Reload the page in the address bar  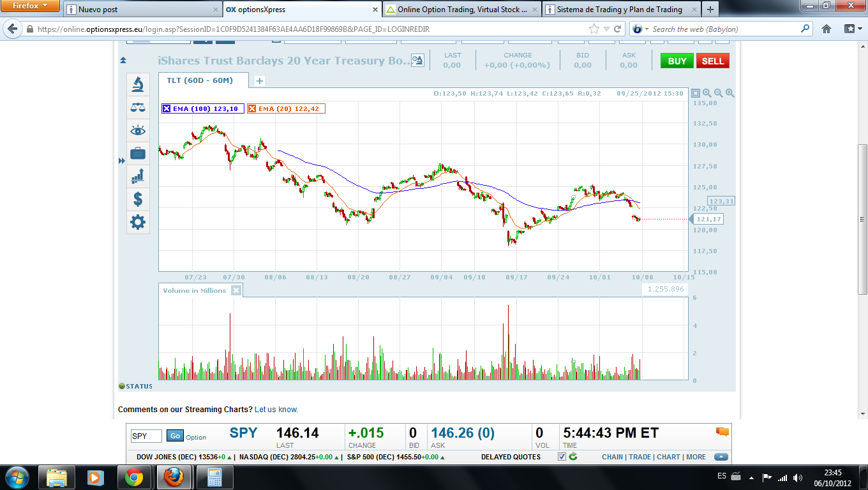click(617, 29)
